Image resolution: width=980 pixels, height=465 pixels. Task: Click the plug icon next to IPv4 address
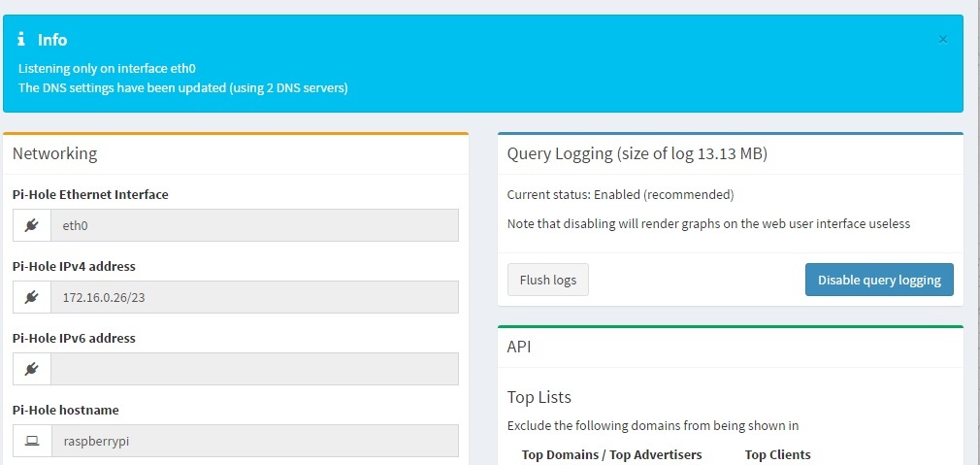pos(32,297)
